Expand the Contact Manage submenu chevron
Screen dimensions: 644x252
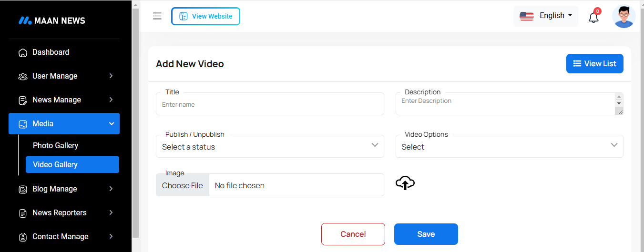[111, 236]
